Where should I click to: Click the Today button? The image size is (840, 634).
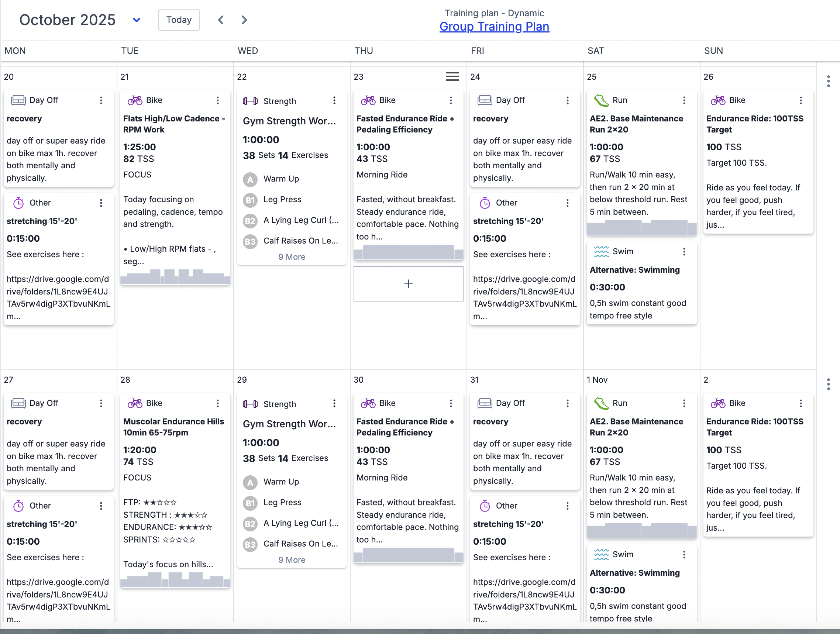pos(179,20)
